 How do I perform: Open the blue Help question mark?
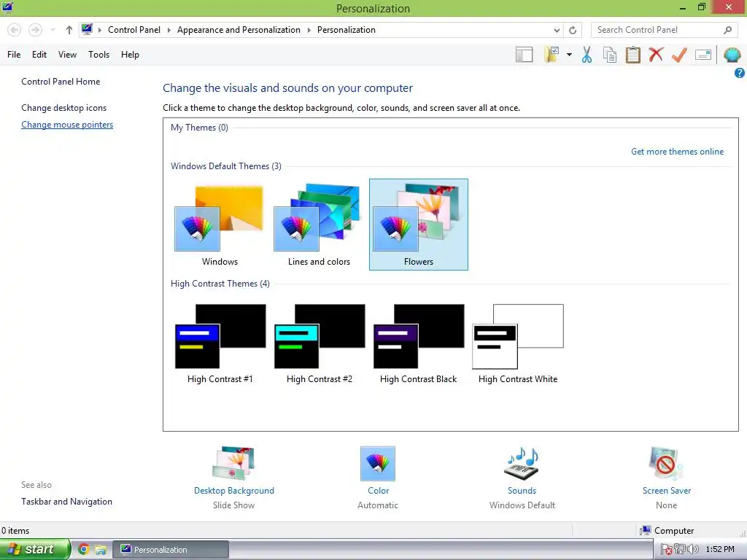[x=740, y=73]
